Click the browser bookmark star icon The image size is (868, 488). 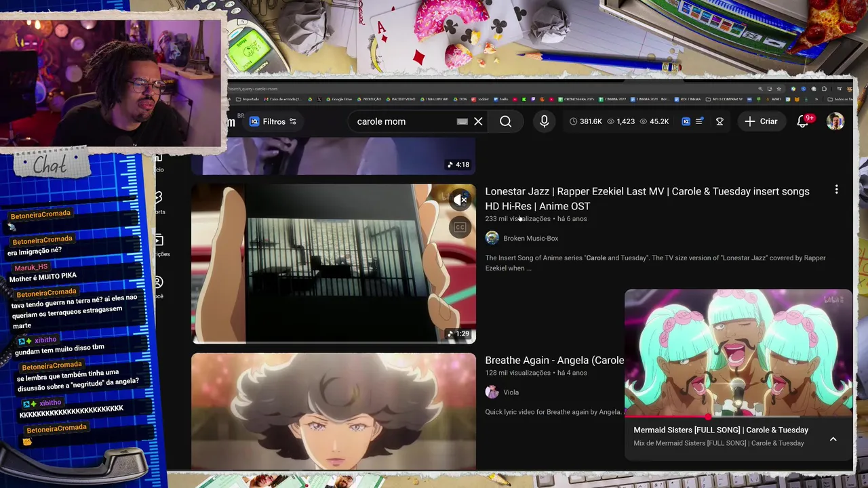tap(778, 89)
